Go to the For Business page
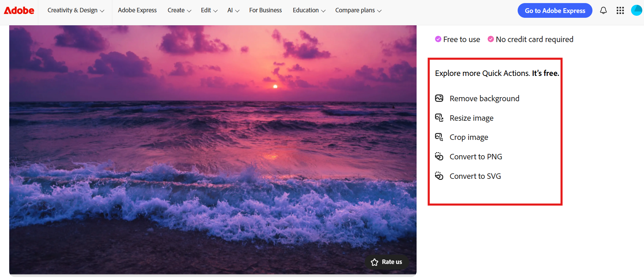Viewport: 644px width, 278px height. (x=265, y=11)
